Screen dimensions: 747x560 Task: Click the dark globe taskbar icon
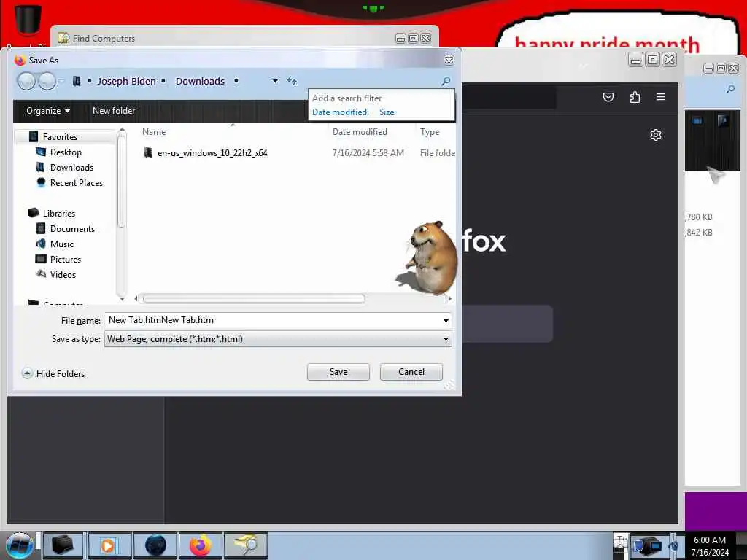point(155,545)
